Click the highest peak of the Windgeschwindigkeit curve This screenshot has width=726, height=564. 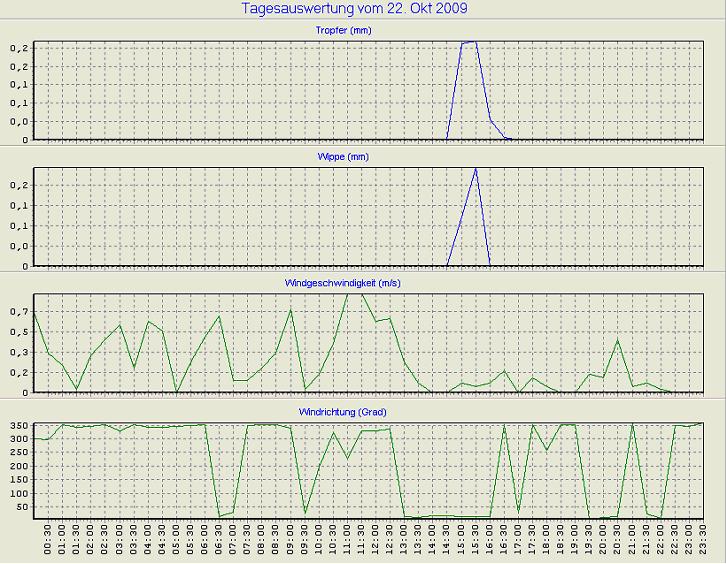point(353,294)
